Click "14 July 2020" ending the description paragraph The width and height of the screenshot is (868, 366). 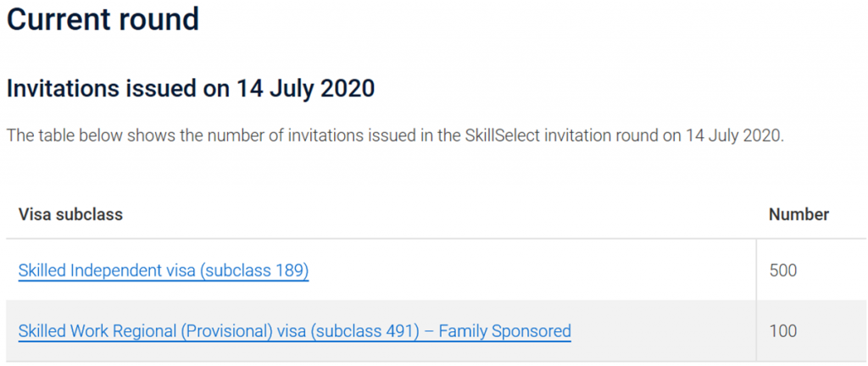point(732,136)
